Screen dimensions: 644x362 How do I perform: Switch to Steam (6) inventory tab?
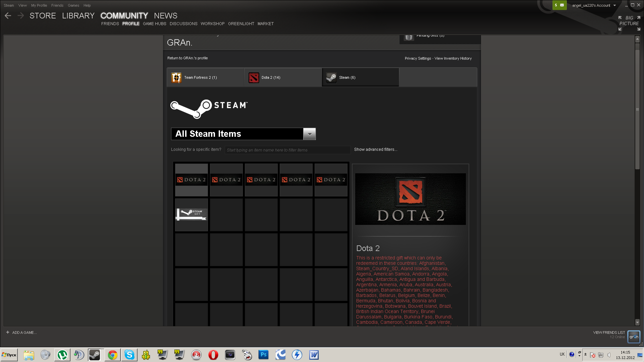[361, 77]
